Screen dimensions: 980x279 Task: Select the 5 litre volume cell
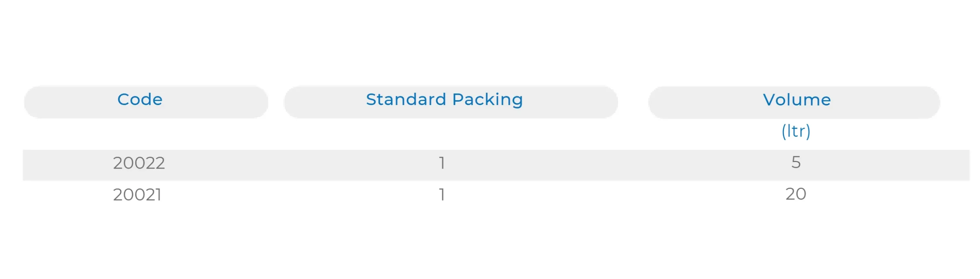tap(796, 162)
